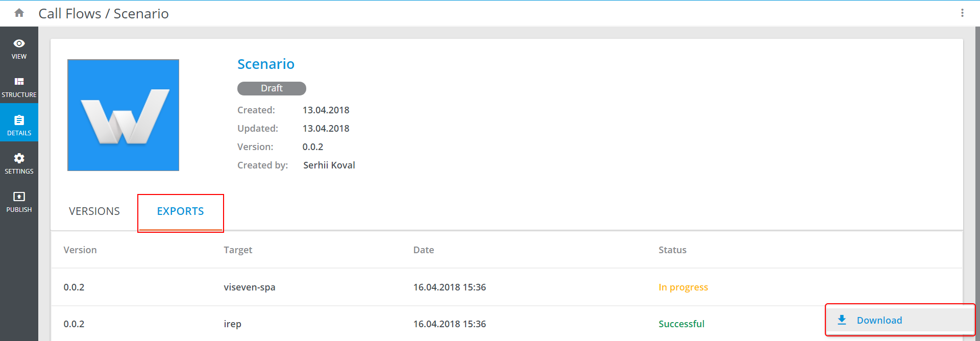Click the Date column header
980x341 pixels.
[424, 250]
